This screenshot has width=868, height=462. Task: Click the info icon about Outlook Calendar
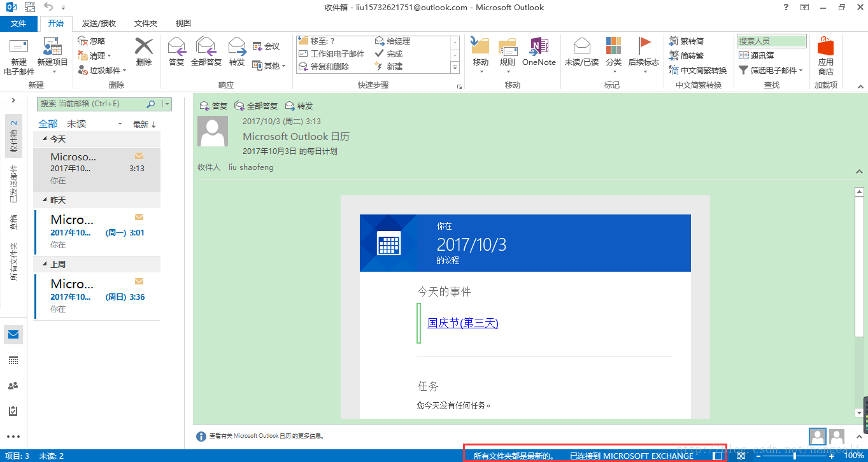(201, 436)
